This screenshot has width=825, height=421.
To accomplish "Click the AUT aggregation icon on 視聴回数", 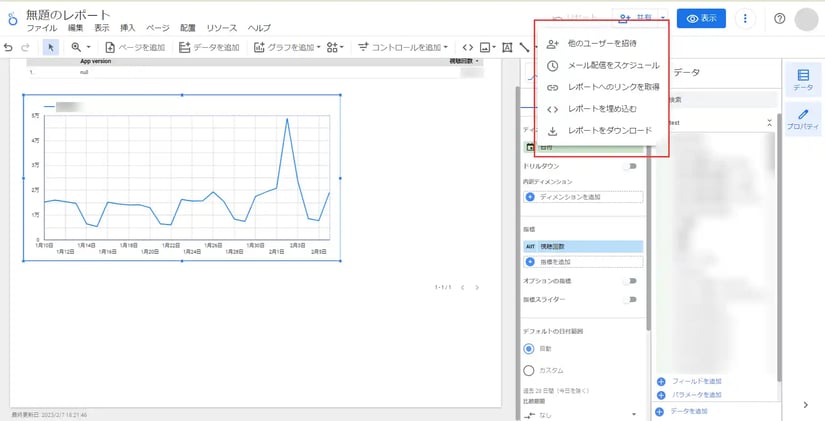I will pos(530,246).
